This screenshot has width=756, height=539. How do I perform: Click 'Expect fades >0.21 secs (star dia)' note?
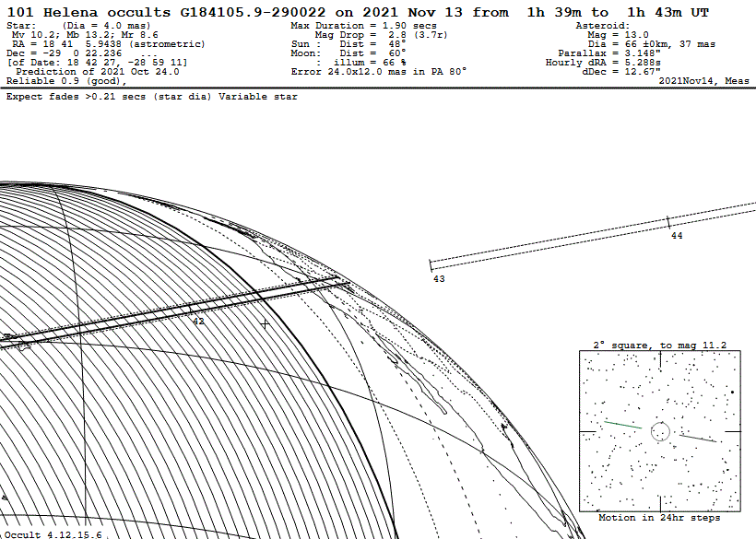[109, 97]
